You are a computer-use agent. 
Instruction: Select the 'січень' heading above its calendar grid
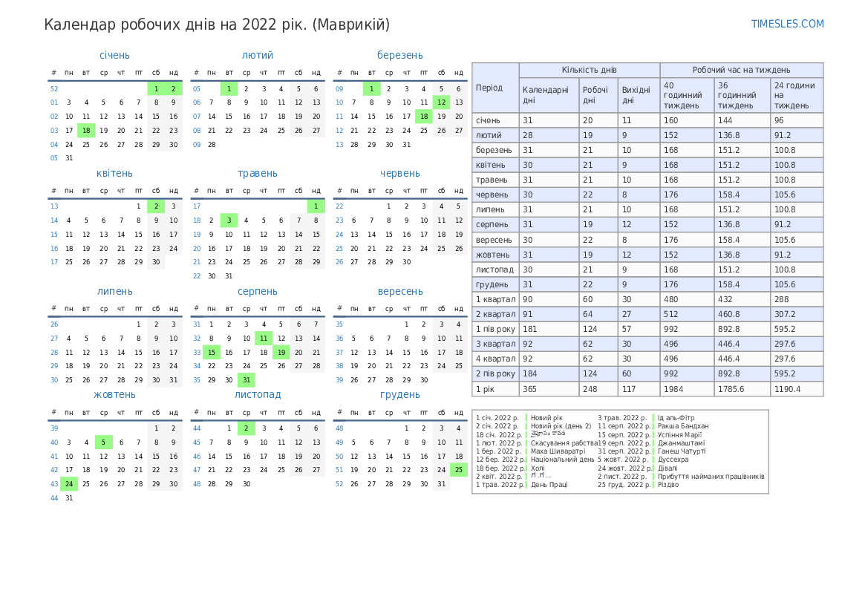(x=114, y=56)
